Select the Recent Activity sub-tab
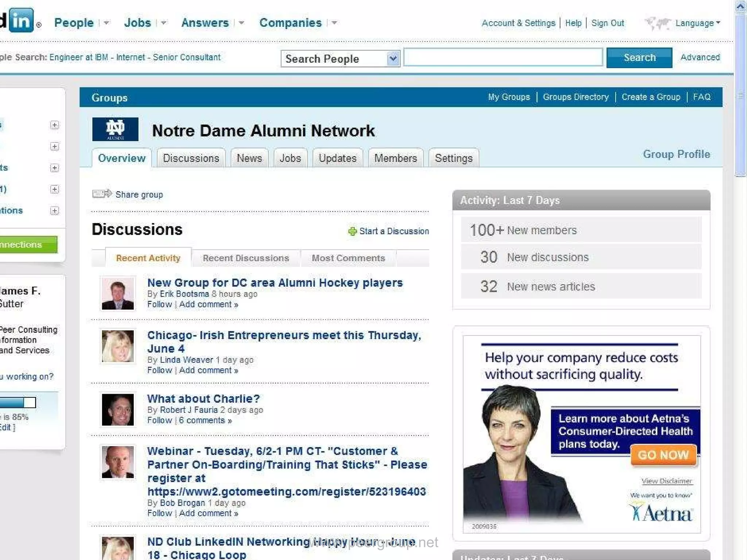This screenshot has height=560, width=747. click(x=148, y=258)
